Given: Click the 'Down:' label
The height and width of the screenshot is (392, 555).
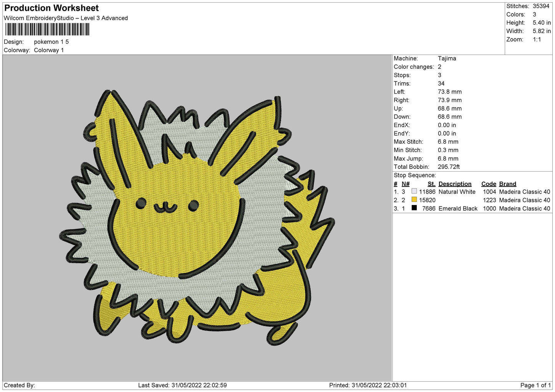Looking at the screenshot, I should (402, 117).
